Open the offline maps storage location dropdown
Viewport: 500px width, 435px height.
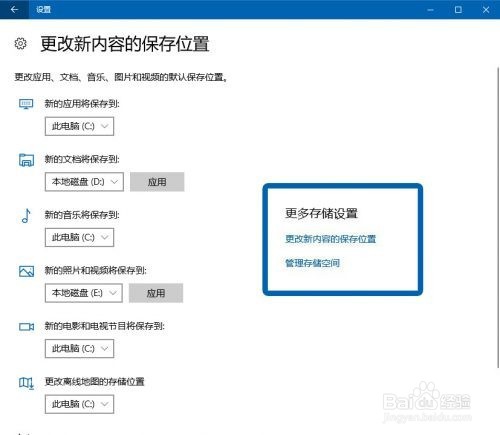pos(79,404)
